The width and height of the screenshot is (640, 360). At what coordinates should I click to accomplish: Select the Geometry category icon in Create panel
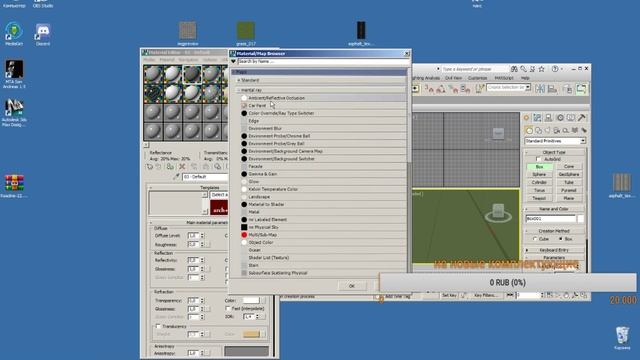click(529, 131)
